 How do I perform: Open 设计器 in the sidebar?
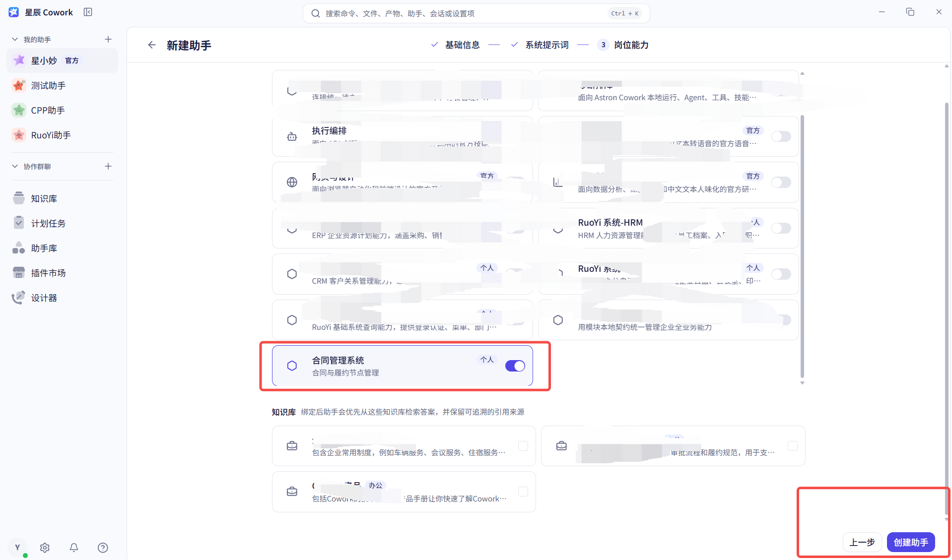(x=62, y=298)
